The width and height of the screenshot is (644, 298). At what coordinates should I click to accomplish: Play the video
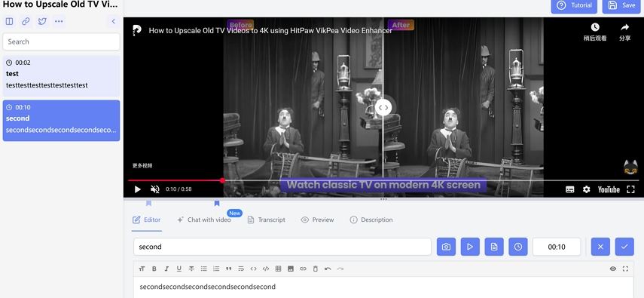[x=138, y=189]
